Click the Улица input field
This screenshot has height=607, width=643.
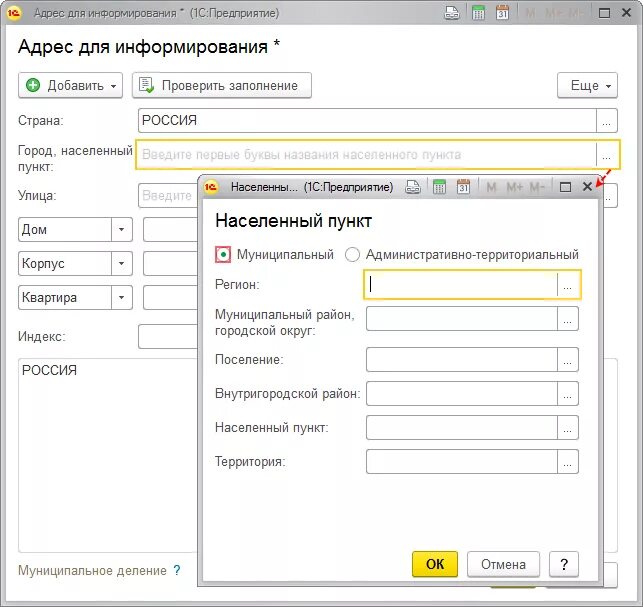[x=168, y=196]
